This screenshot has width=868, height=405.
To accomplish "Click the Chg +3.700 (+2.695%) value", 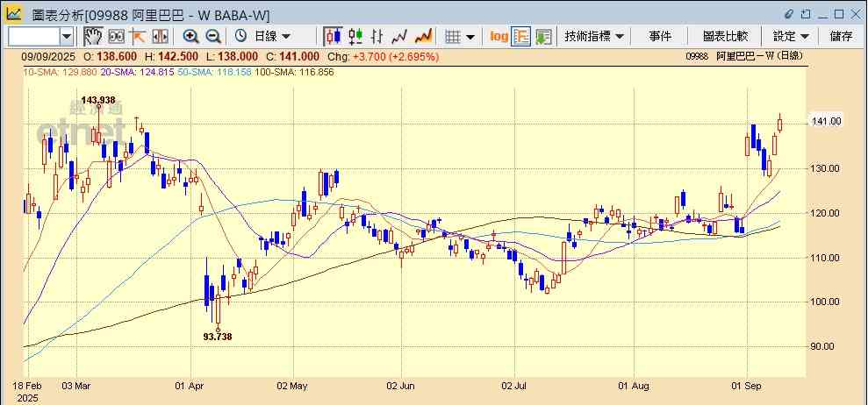I will (383, 56).
